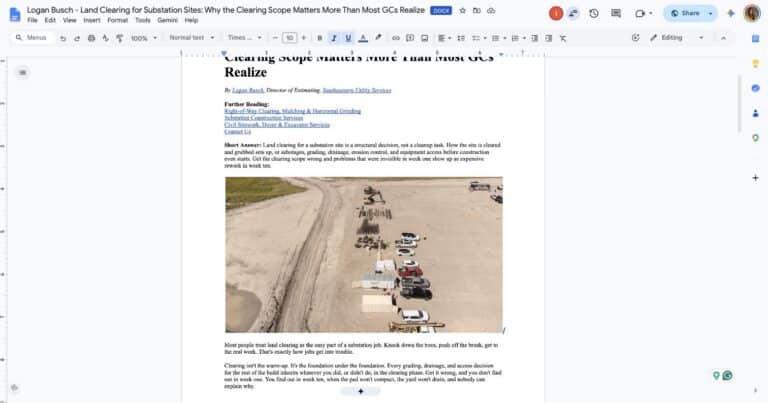Check the cloud document status
The width and height of the screenshot is (768, 403).
[491, 10]
